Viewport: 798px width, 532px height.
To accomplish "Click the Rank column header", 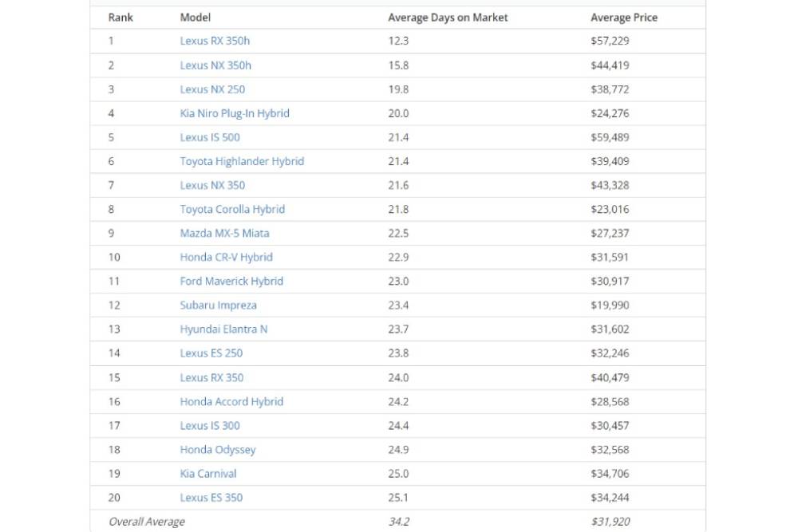I will click(x=120, y=18).
